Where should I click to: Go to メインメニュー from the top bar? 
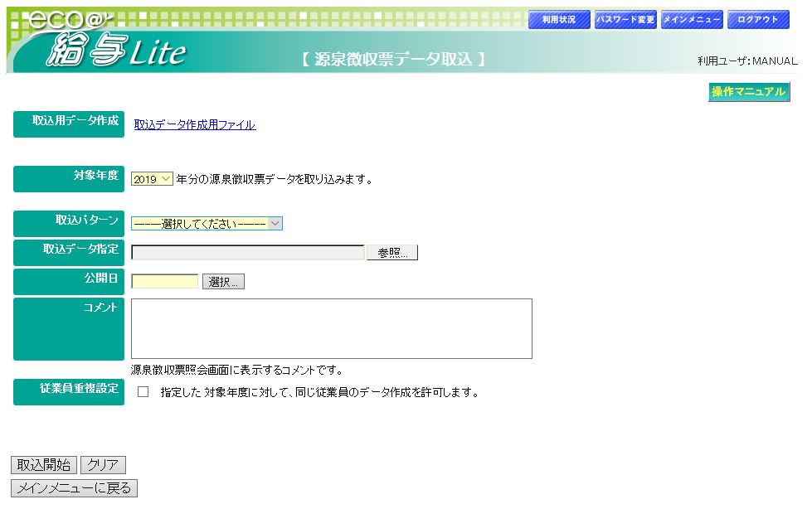[x=692, y=20]
